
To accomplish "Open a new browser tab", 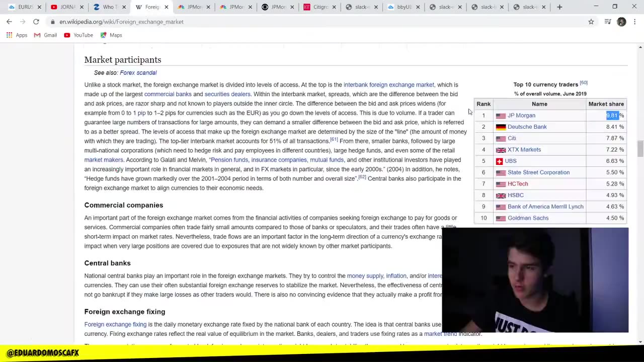I will pyautogui.click(x=559, y=7).
